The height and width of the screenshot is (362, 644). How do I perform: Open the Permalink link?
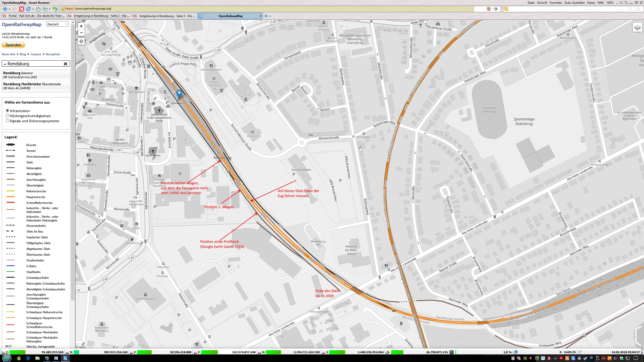[53, 54]
